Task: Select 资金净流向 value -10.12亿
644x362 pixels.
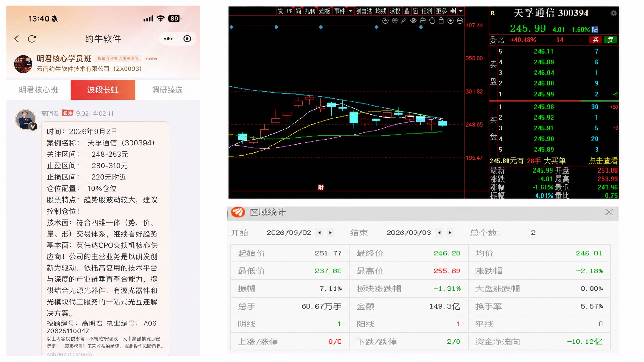Action: tap(585, 342)
